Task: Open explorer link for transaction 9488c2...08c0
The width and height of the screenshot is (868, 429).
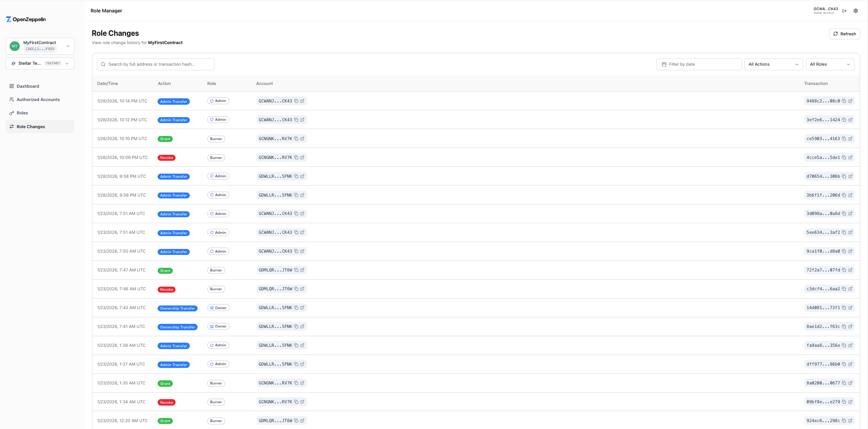Action: 850,101
